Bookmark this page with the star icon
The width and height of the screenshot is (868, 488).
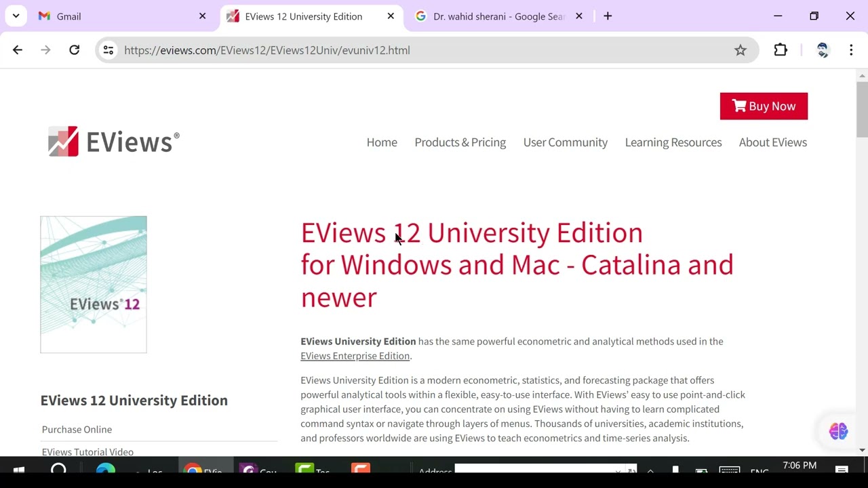click(x=741, y=50)
